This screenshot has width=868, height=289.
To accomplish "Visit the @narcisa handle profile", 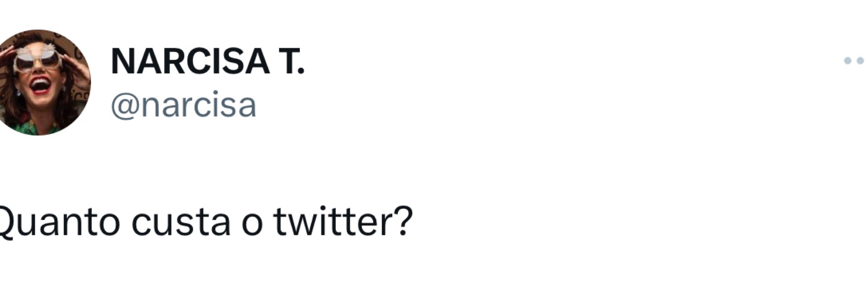I will coord(184,105).
